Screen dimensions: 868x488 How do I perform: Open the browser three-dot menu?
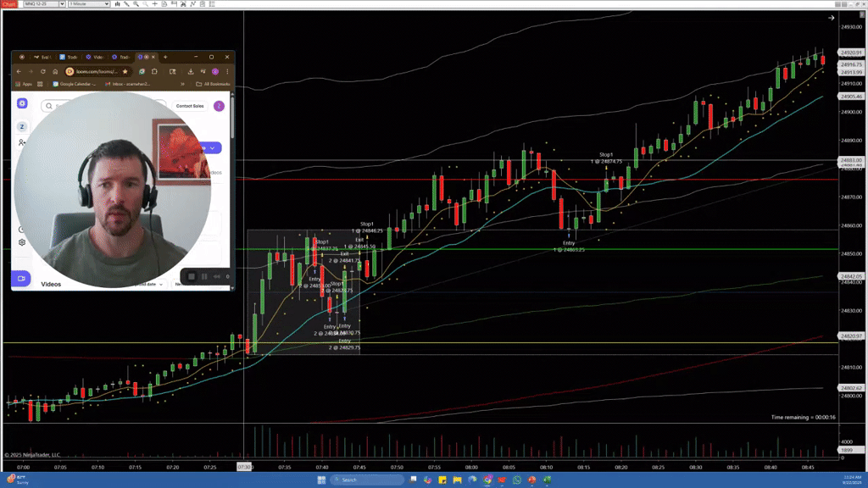227,71
